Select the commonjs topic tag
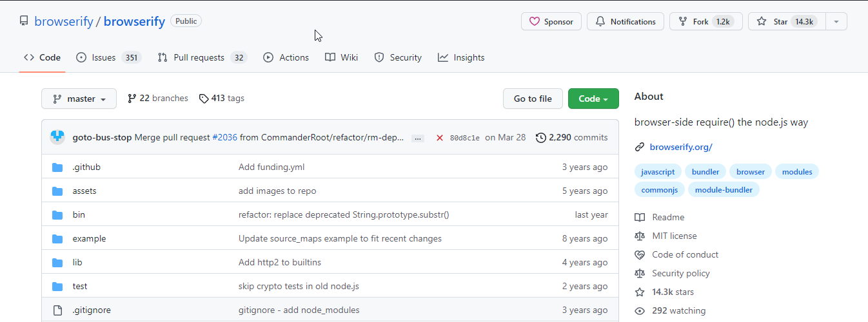 tap(659, 190)
